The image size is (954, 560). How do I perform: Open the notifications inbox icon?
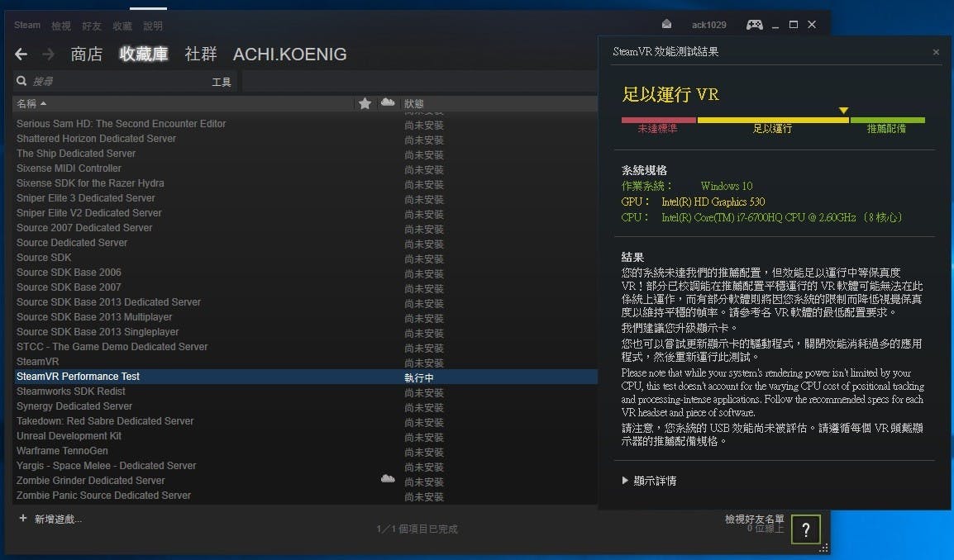pyautogui.click(x=667, y=24)
